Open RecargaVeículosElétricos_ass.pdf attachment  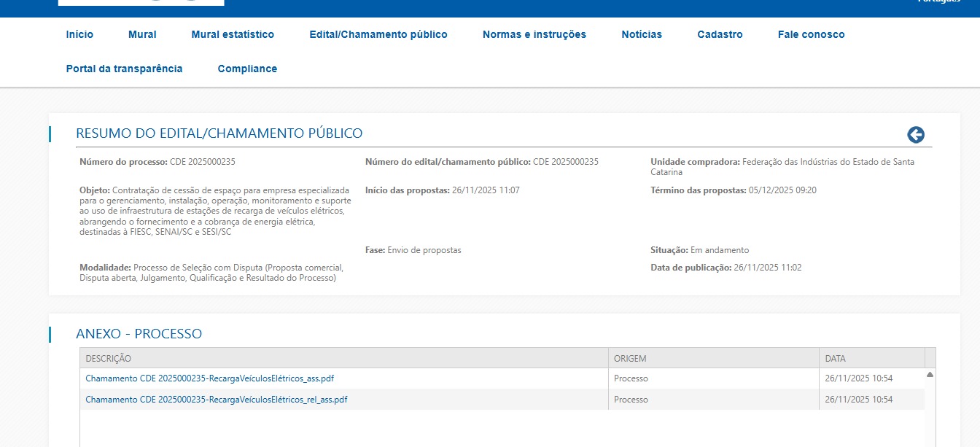(209, 378)
